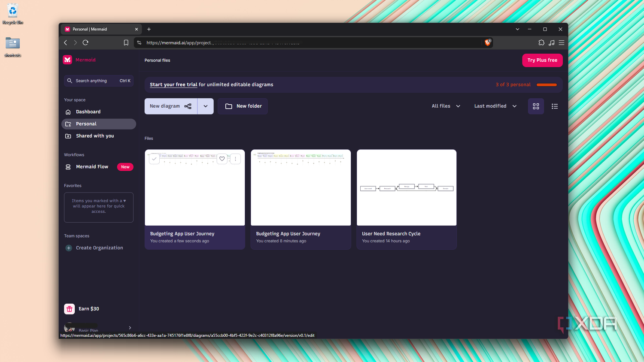
Task: Tick the first Budgeting App card checkbox
Action: [x=154, y=159]
